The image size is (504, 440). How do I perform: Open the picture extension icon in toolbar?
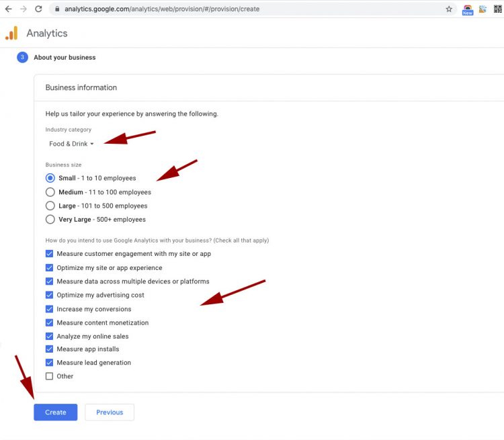[x=482, y=9]
